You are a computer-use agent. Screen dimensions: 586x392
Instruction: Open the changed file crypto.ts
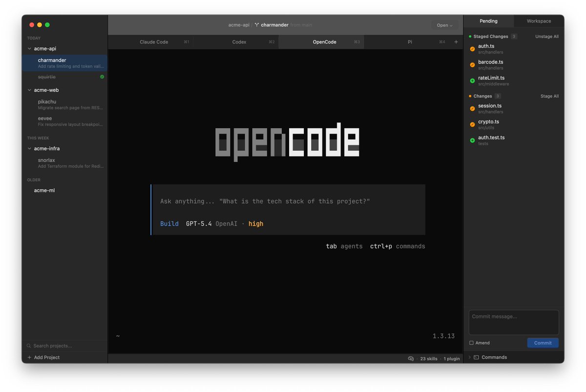pos(514,124)
